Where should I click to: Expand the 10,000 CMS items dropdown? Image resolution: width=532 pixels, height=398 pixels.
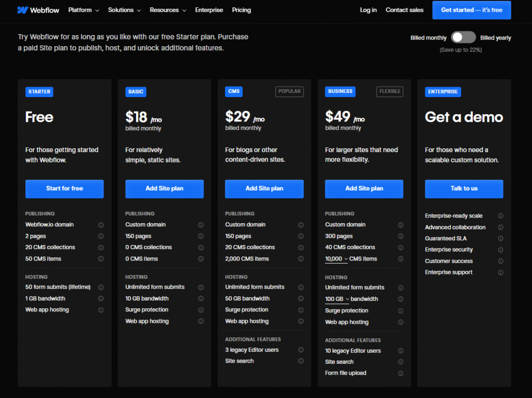[x=337, y=259]
